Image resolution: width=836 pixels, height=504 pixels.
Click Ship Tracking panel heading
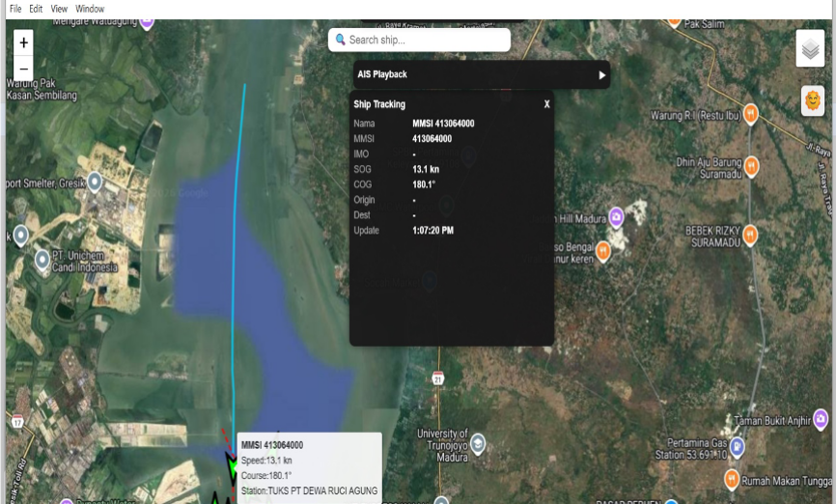pos(379,104)
